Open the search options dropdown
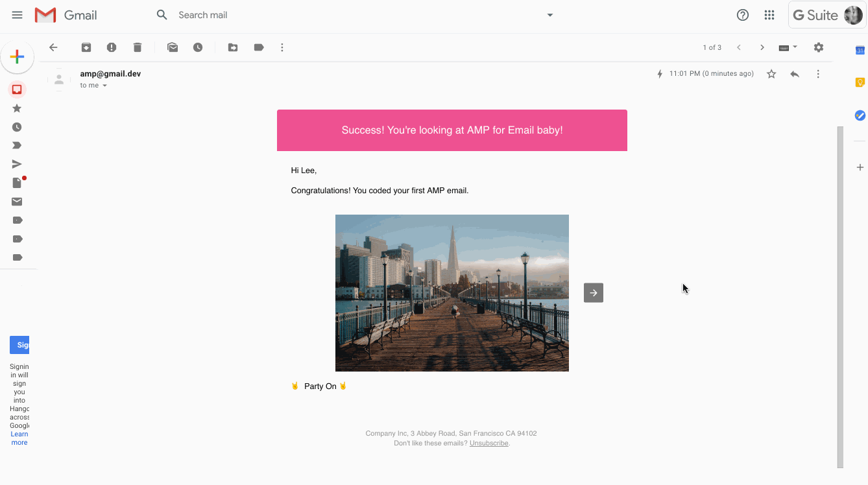 point(549,15)
